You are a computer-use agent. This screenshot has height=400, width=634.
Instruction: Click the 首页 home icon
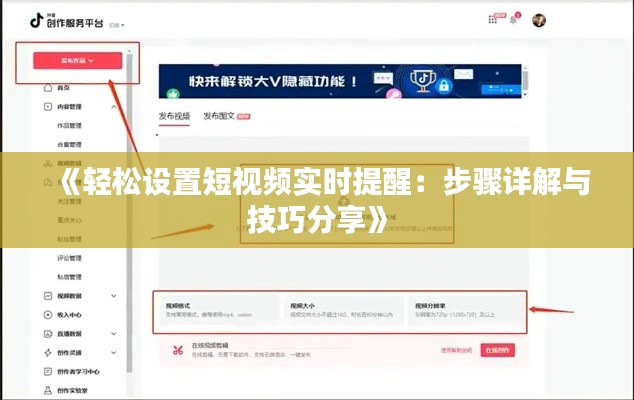pos(48,88)
